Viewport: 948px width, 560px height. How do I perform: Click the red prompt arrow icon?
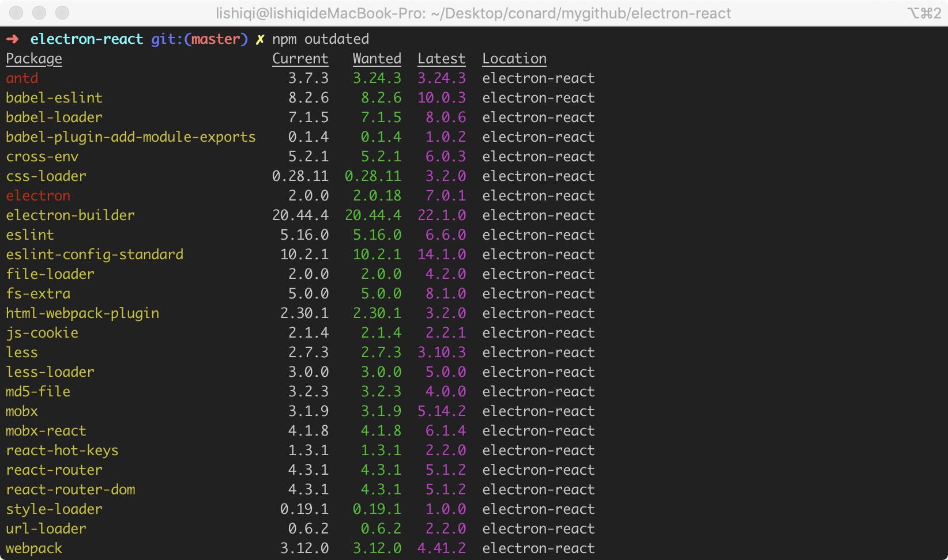(x=13, y=39)
